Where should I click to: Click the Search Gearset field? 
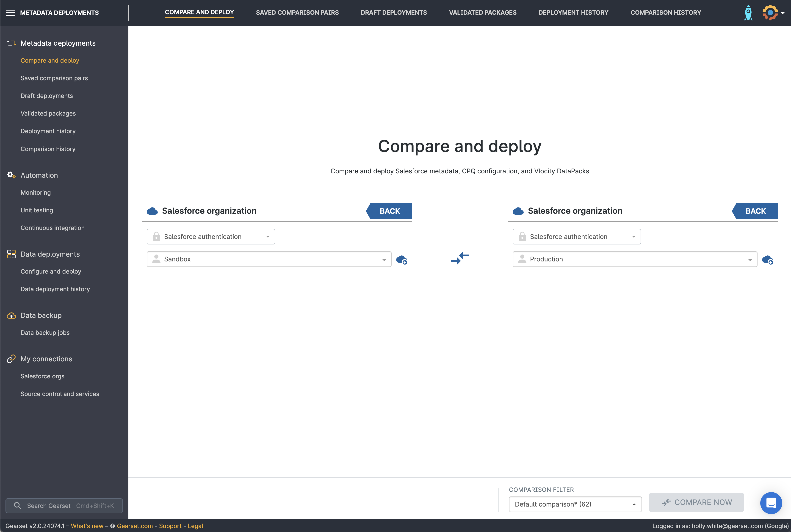(x=64, y=506)
